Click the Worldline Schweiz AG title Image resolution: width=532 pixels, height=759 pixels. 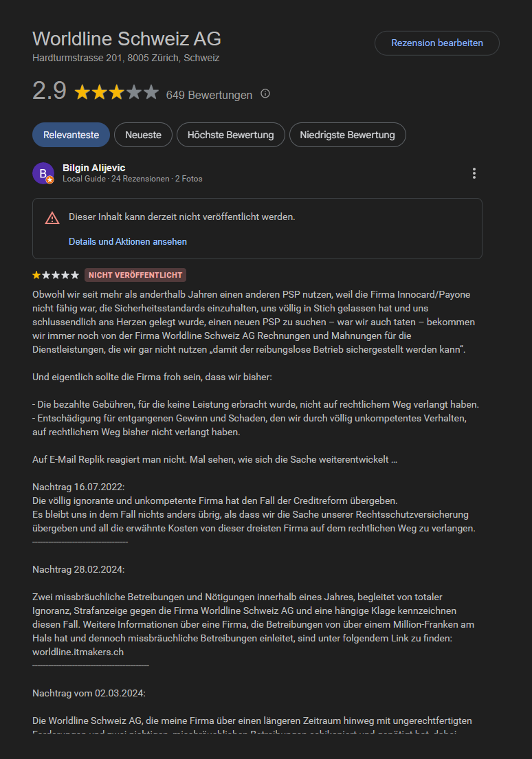[x=127, y=38]
